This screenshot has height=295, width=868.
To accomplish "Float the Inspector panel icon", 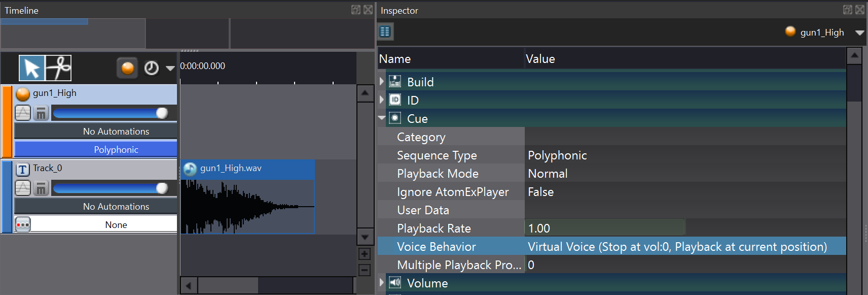I will (848, 10).
